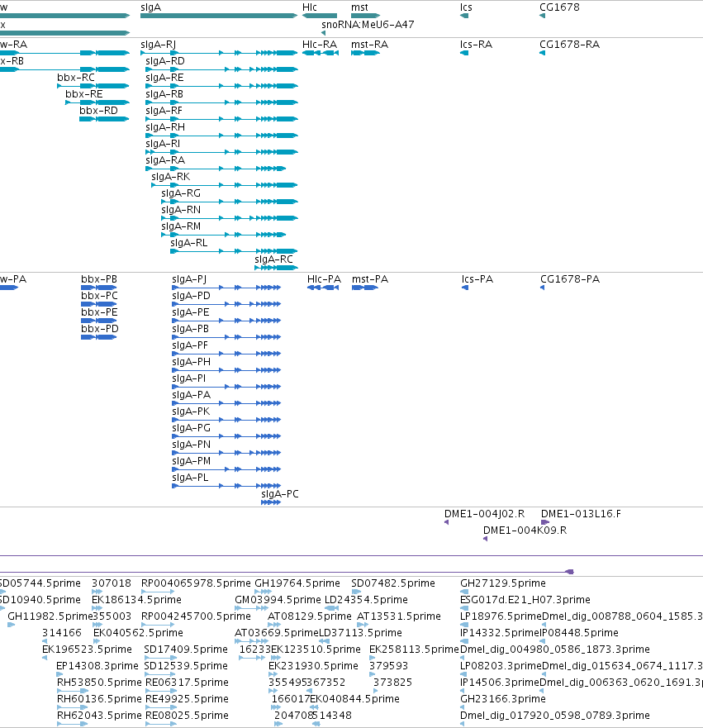Select transcript label slgA-RK

[170, 177]
